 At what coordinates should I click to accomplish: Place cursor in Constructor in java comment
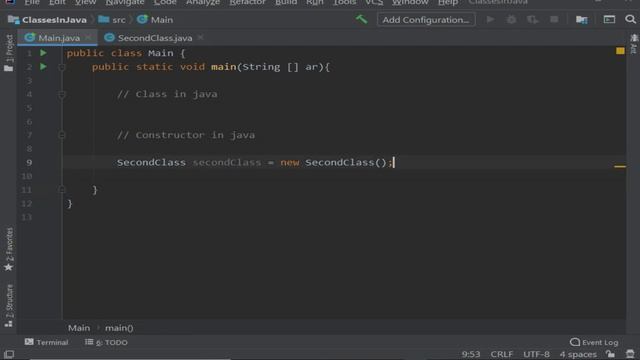coord(186,135)
